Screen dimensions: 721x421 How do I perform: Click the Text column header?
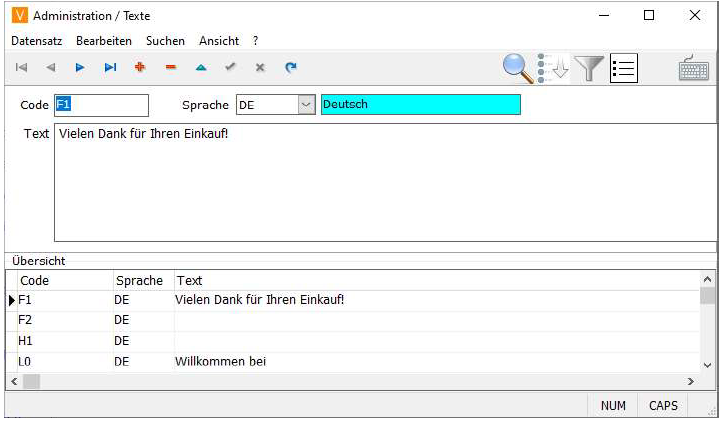[x=190, y=281]
